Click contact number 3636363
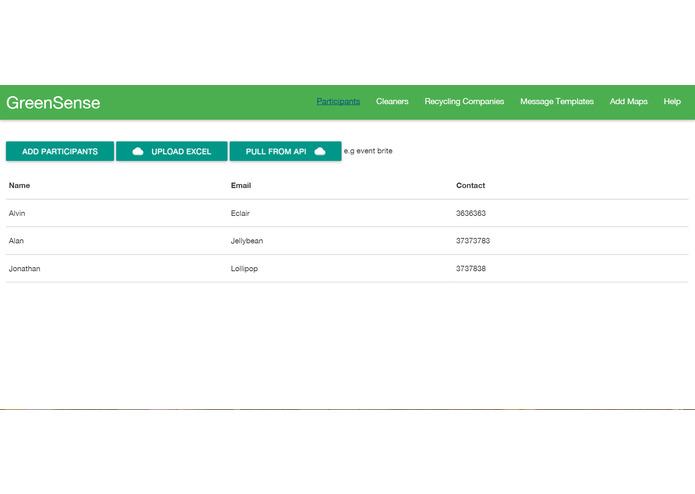695x494 pixels. pos(471,213)
